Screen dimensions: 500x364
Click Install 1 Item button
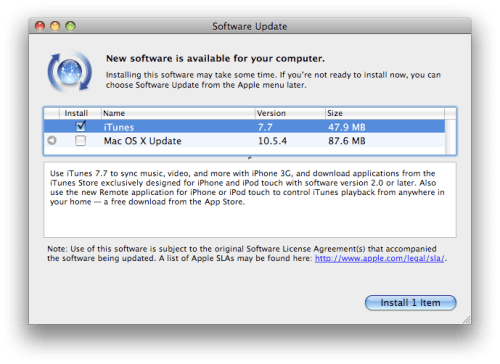click(410, 303)
